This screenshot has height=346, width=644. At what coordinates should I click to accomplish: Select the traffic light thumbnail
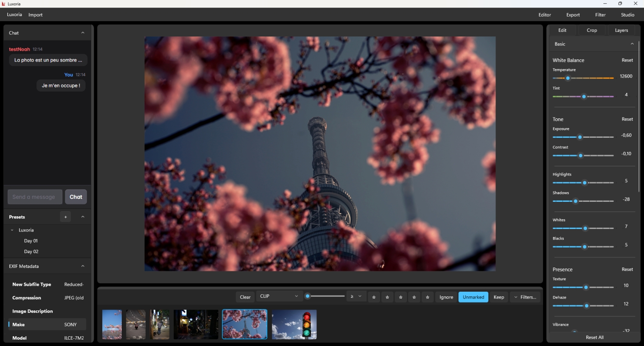pos(294,324)
